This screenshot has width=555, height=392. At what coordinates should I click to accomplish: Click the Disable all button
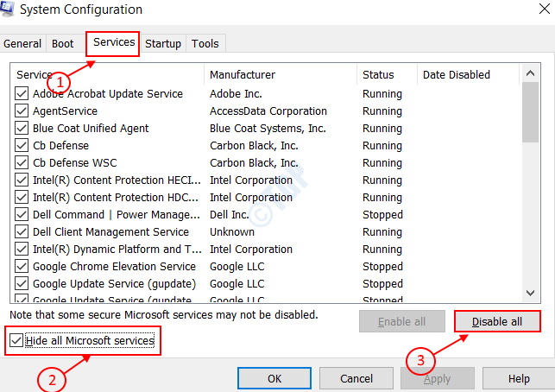point(497,321)
